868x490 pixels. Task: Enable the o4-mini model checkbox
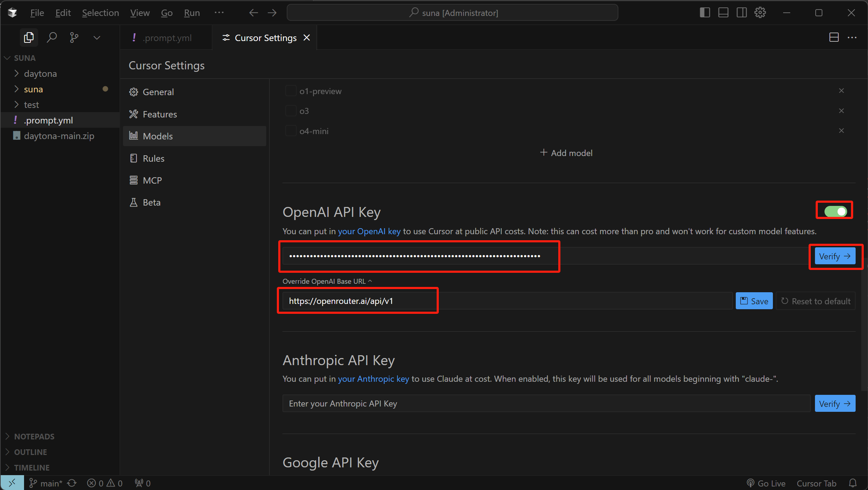point(291,131)
